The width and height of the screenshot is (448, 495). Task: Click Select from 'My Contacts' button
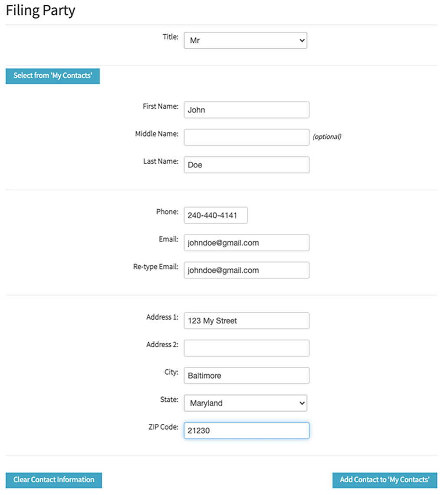click(53, 76)
